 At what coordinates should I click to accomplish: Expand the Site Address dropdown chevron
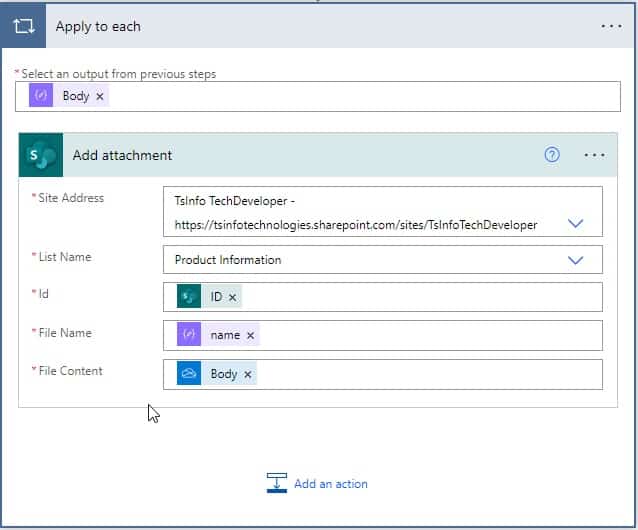pos(575,223)
